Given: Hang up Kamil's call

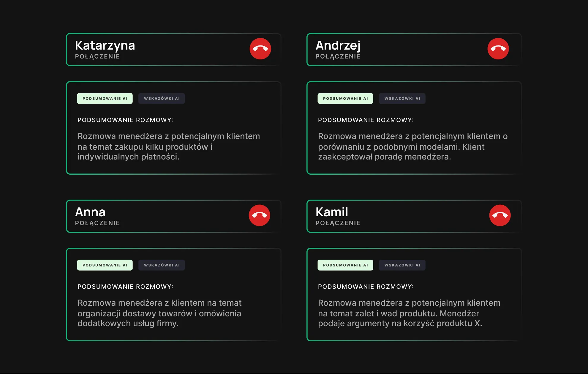Looking at the screenshot, I should pos(500,216).
